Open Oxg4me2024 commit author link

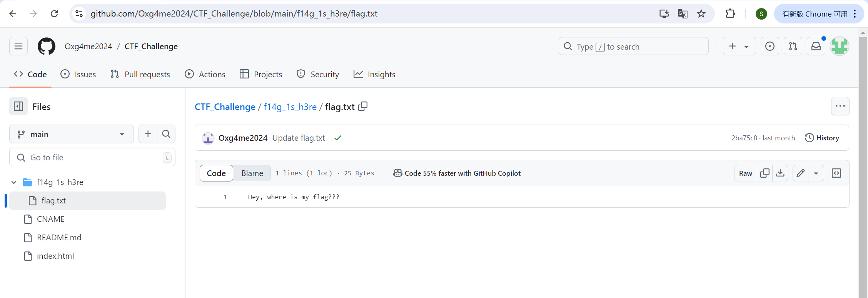[x=243, y=138]
